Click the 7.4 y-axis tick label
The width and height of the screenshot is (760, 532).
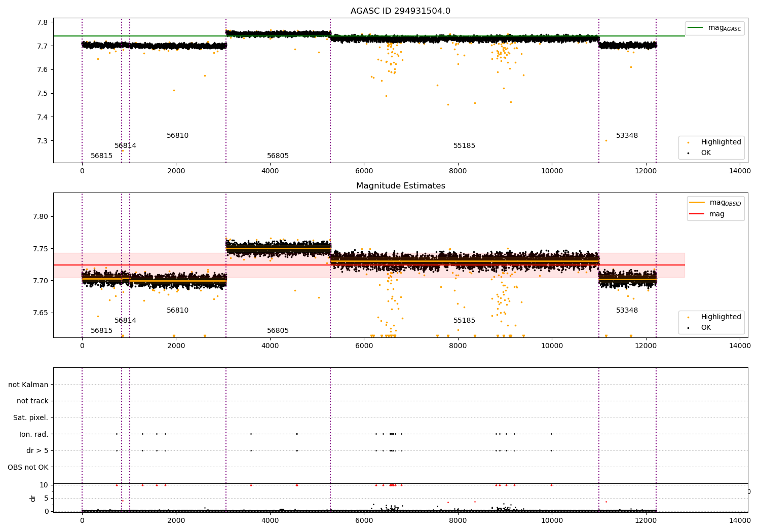pos(42,118)
